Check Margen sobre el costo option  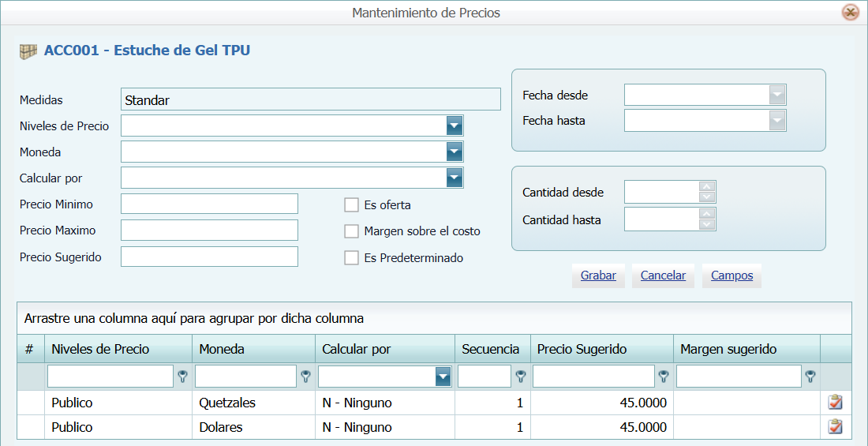(352, 231)
